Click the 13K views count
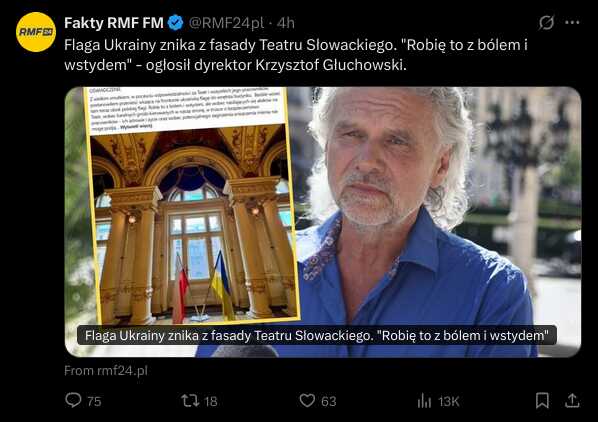The image size is (598, 422). coord(448,401)
